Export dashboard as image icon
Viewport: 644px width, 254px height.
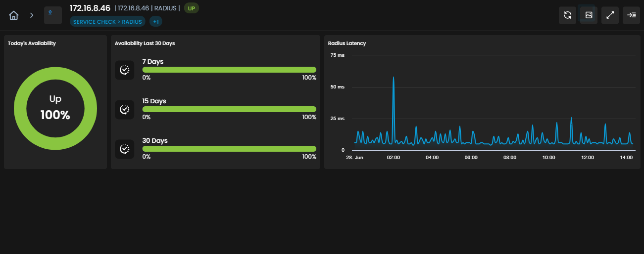coord(589,15)
